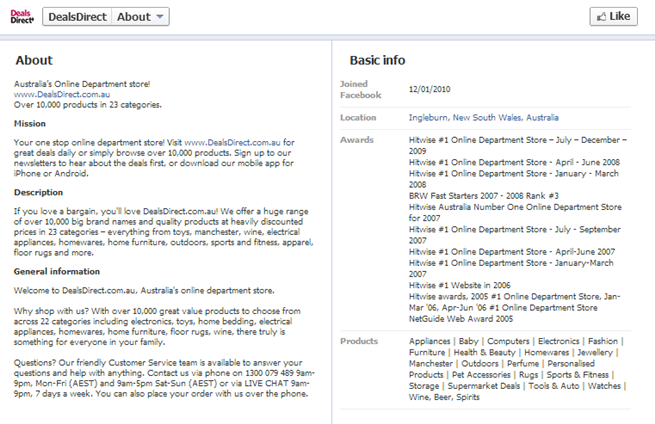Click the thumbs-up icon in Like button

coord(601,17)
